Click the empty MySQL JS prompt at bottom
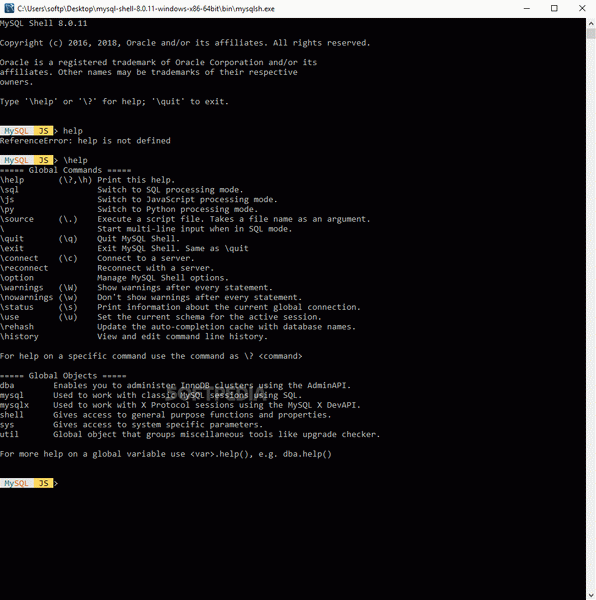 tap(29, 483)
